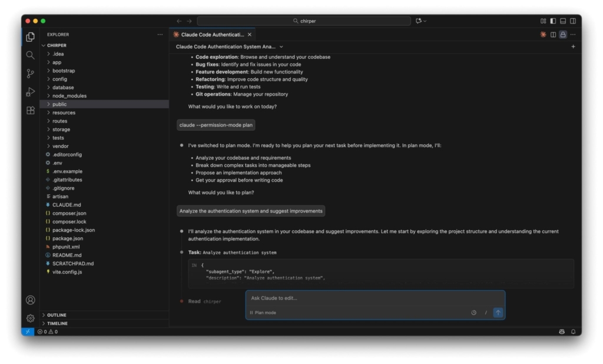The height and width of the screenshot is (364, 603).
Task: Open the Manage settings gear
Action: (31, 318)
